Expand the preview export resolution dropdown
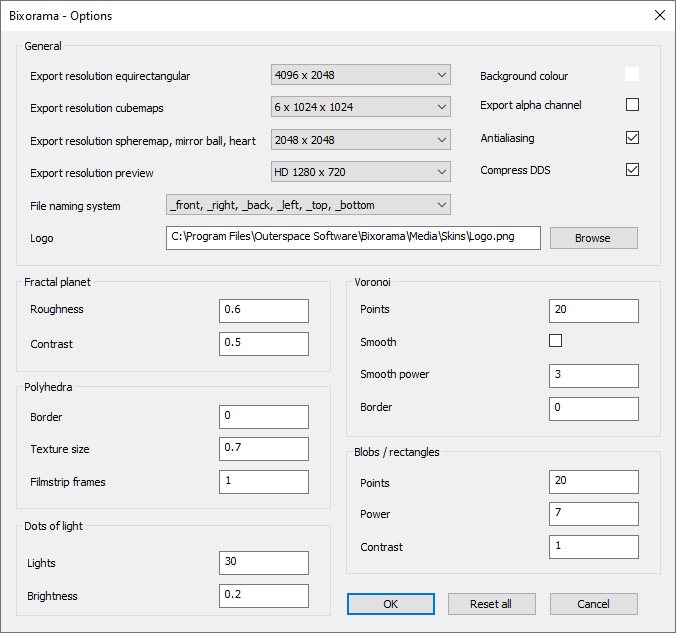This screenshot has height=633, width=676. [360, 172]
